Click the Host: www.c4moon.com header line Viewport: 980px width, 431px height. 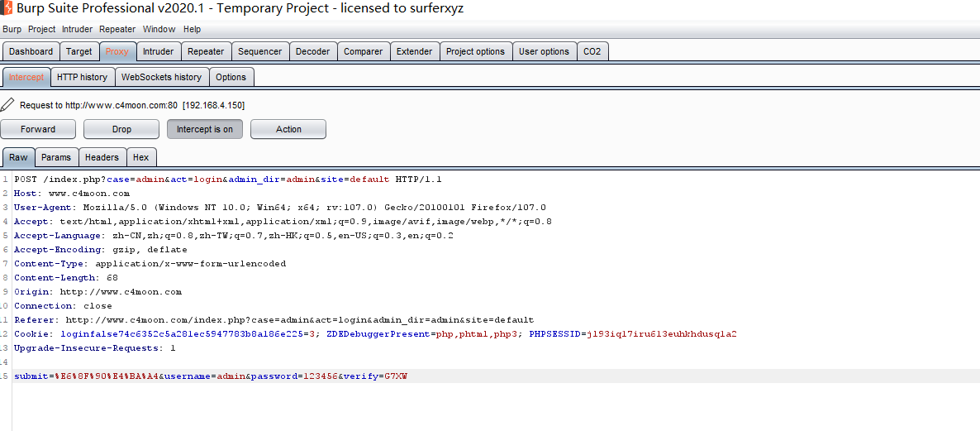(72, 194)
